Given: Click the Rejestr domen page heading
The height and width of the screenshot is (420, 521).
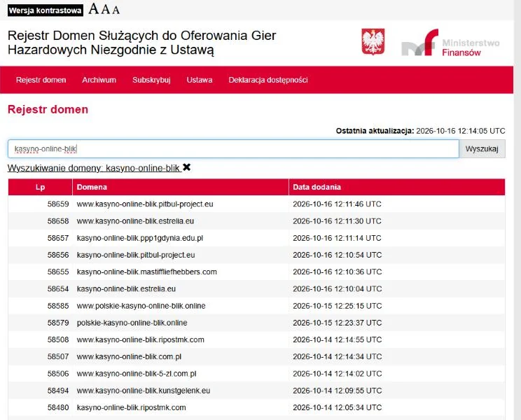Looking at the screenshot, I should coord(48,110).
